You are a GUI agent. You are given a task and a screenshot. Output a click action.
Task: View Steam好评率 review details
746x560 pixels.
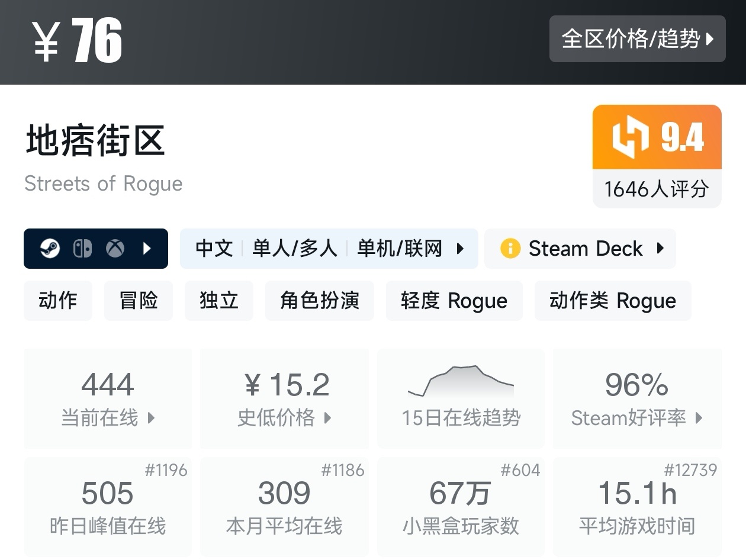637,398
